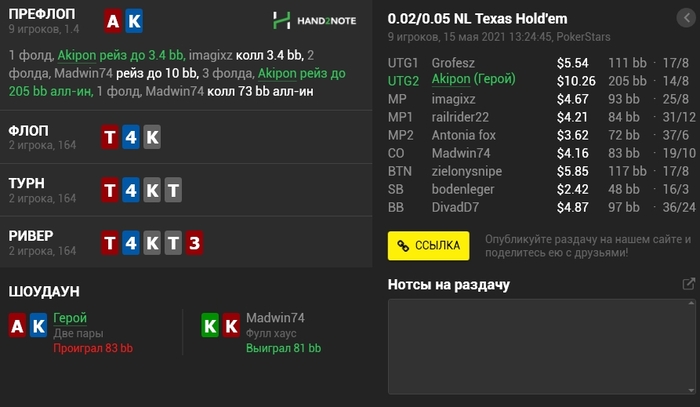This screenshot has width=700, height=407.
Task: Select the ТУРН street heading
Action: click(x=29, y=184)
